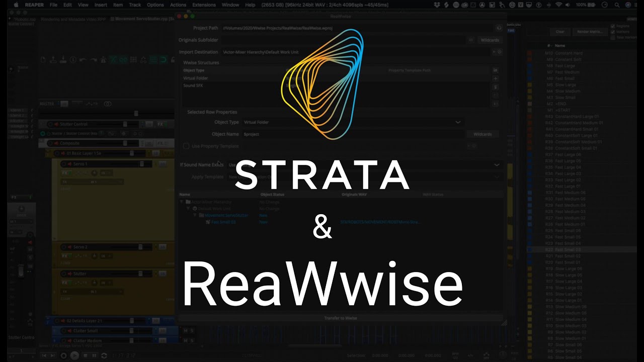Toggle the Repeat loop transport button

[x=104, y=355]
